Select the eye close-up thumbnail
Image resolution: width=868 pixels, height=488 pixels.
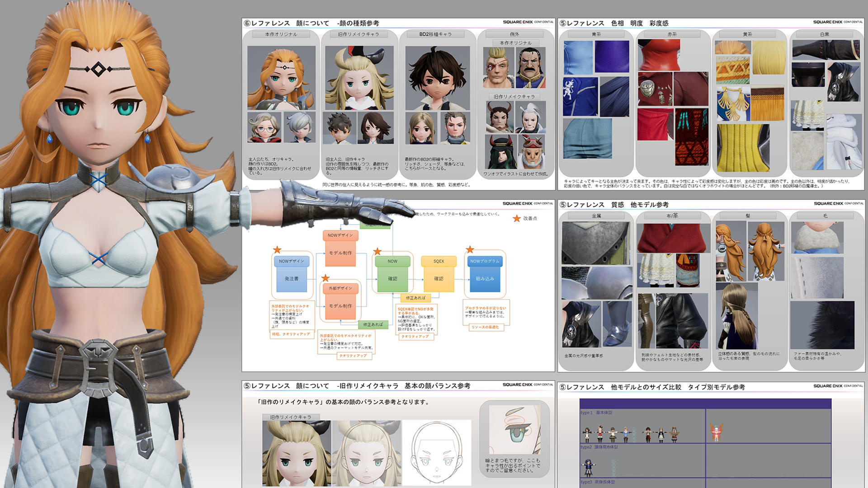tap(514, 430)
